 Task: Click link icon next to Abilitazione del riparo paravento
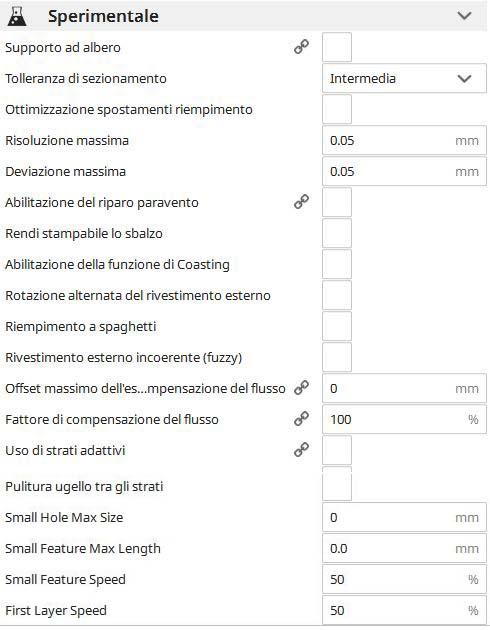301,202
